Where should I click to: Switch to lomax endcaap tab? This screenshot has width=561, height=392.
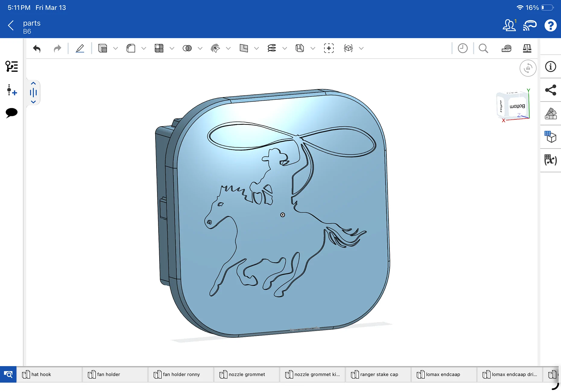[444, 375]
